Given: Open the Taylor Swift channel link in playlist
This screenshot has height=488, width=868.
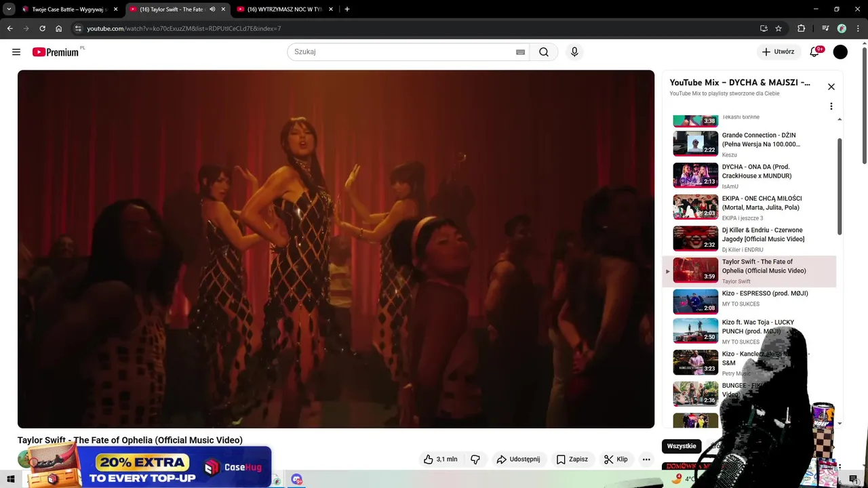Looking at the screenshot, I should (x=736, y=281).
